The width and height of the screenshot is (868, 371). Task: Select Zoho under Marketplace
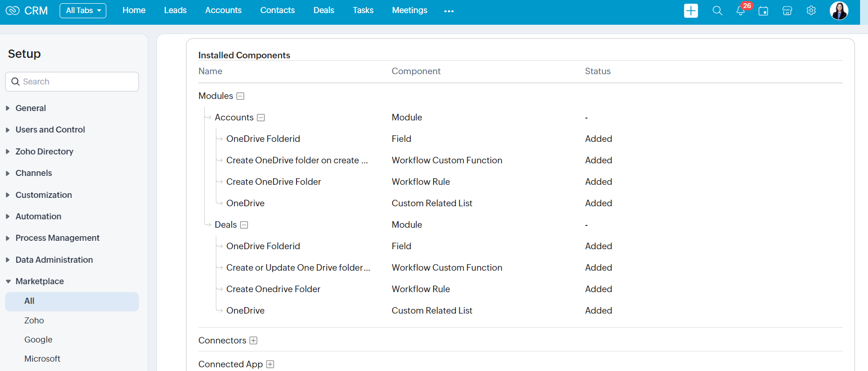pyautogui.click(x=34, y=321)
